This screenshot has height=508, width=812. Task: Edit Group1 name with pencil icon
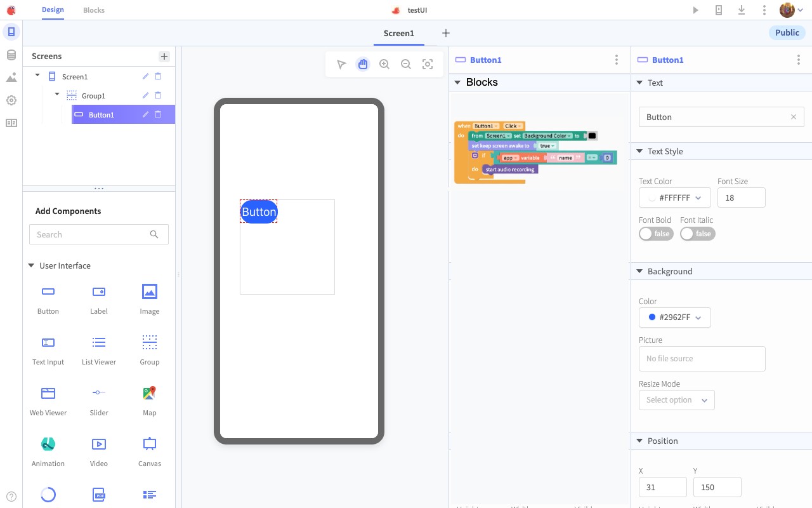(145, 95)
